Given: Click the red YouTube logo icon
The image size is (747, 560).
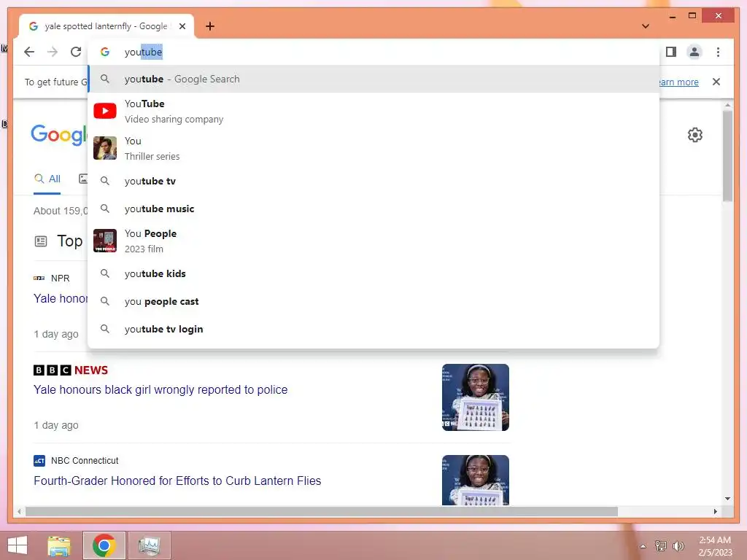Looking at the screenshot, I should pos(105,111).
